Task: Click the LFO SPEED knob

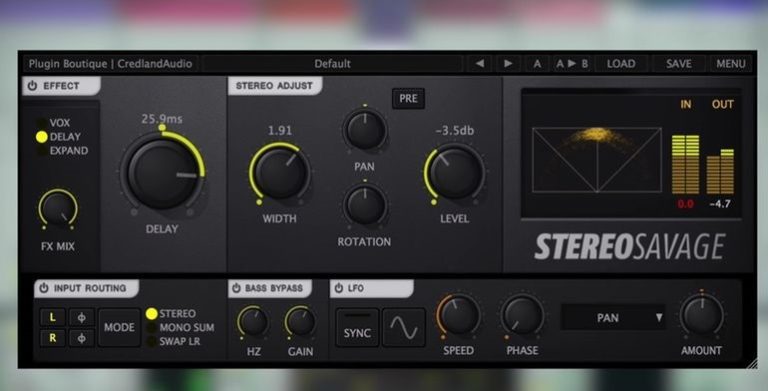Action: tap(458, 316)
